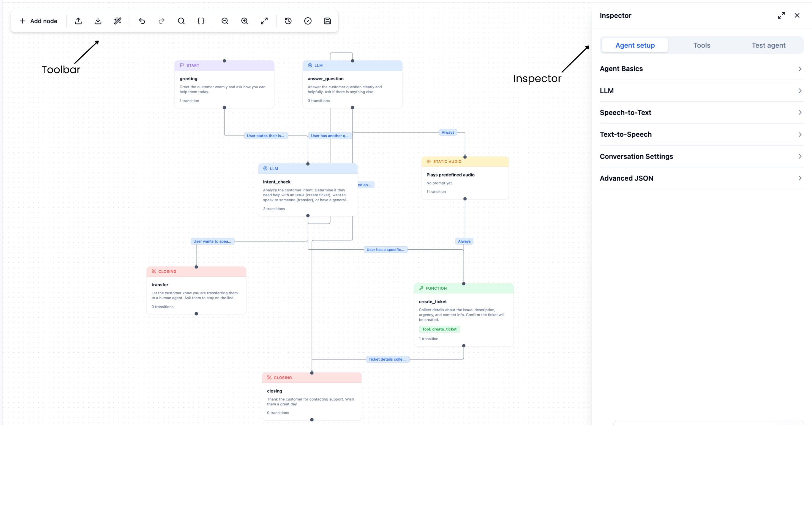Image resolution: width=812 pixels, height=528 pixels.
Task: Click '1 transition' text on greeting node
Action: coord(189,101)
